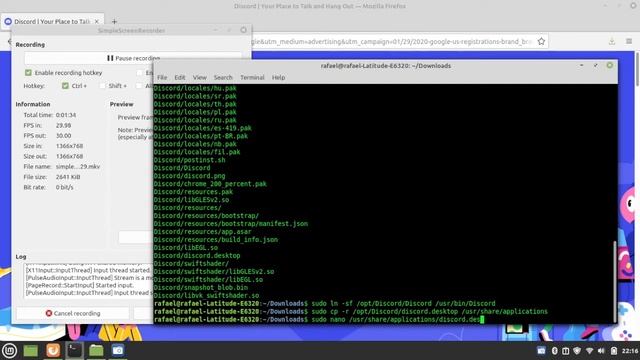Click Discord/discord.desktop line in terminal

[x=197, y=256]
